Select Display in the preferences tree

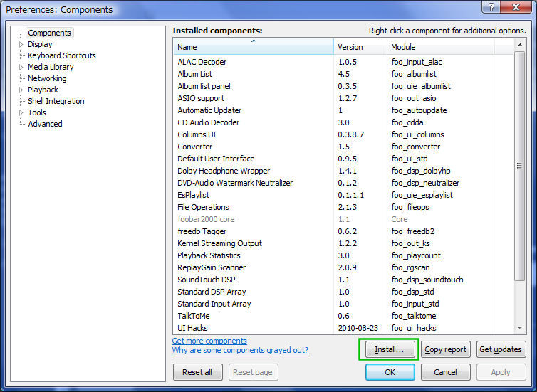click(x=40, y=44)
